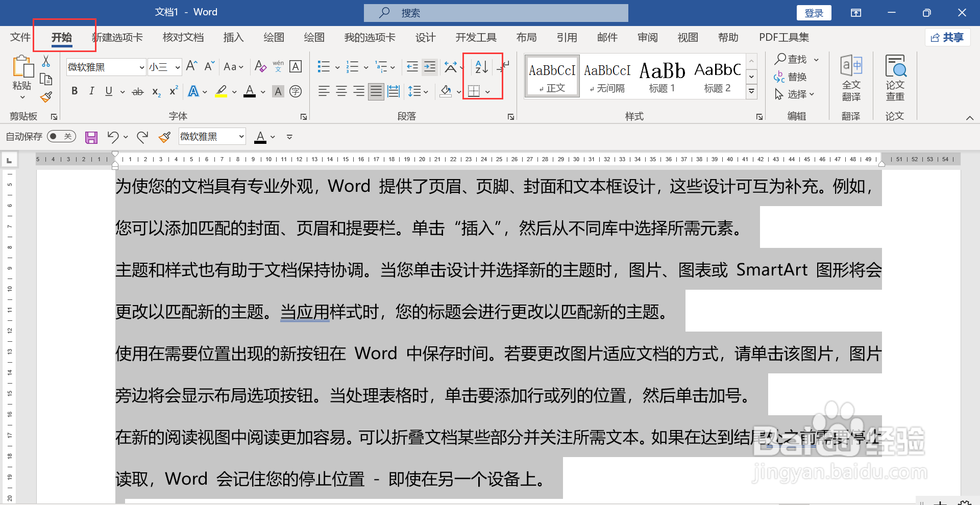
Task: Open full-text translation (全文翻译)
Action: coord(851,78)
